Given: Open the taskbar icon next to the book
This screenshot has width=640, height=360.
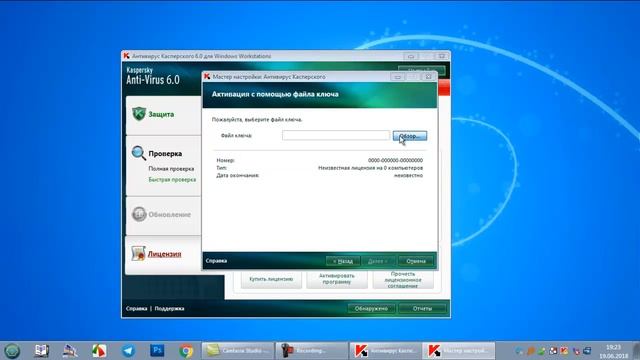Looking at the screenshot, I should point(70,351).
